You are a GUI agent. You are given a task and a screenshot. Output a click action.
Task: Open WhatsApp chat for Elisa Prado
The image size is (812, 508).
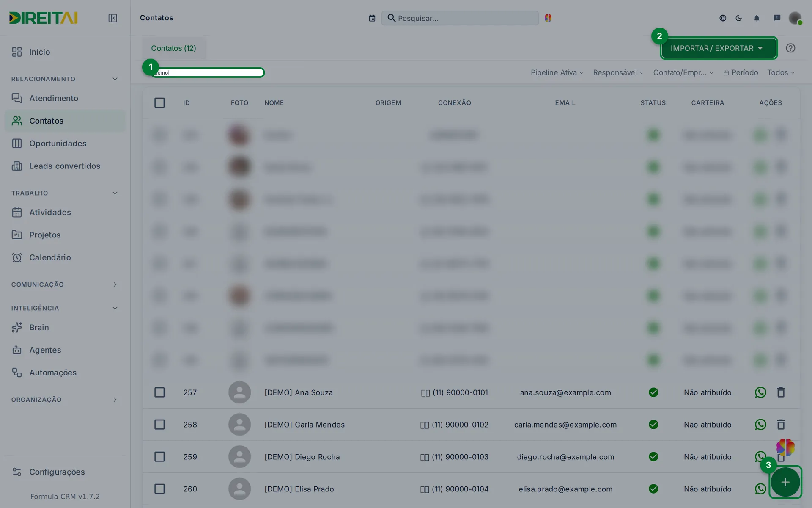point(760,489)
